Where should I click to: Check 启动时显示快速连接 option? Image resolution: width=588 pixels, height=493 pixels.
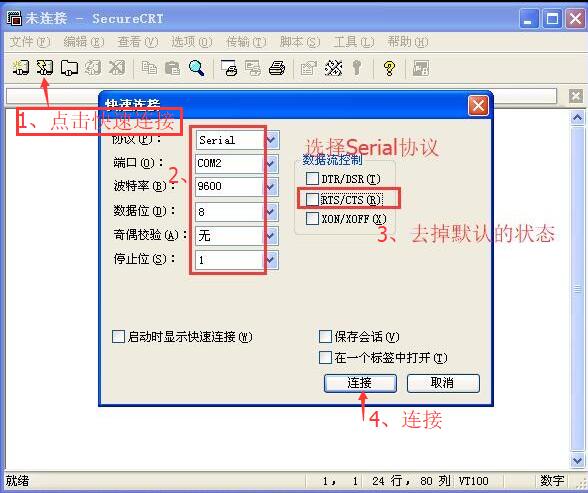pos(118,336)
